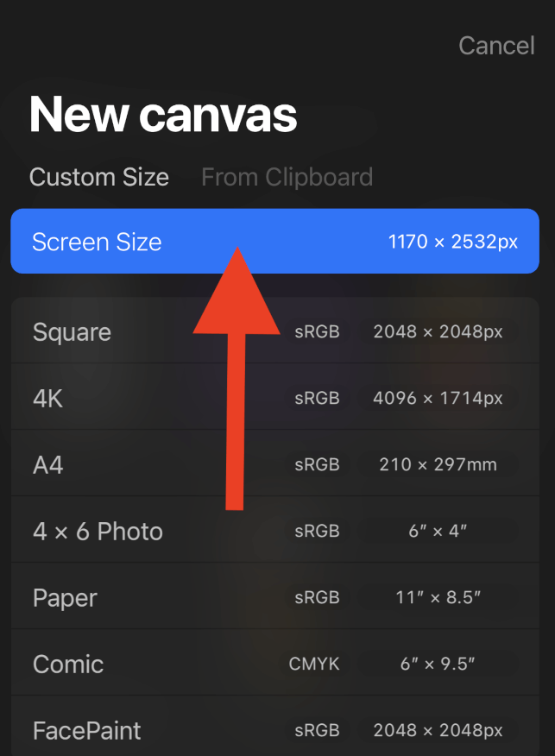Click the CMYK tag on Comic
The image size is (555, 756).
click(314, 664)
